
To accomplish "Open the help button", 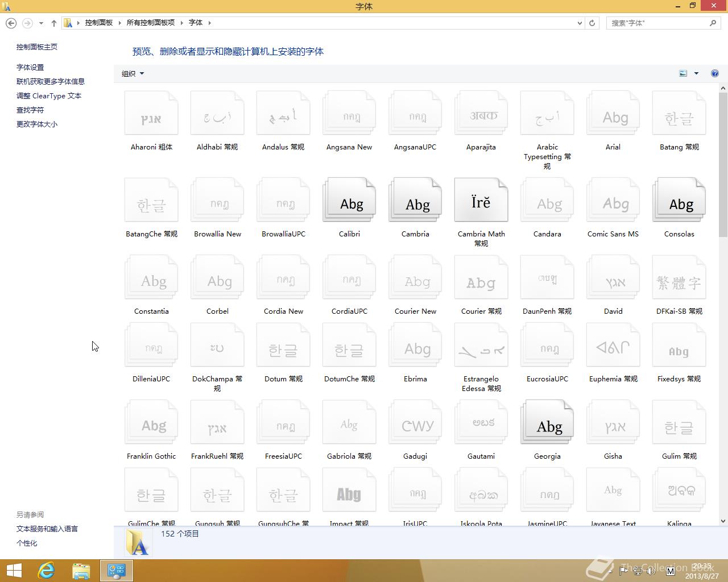I will (x=715, y=73).
